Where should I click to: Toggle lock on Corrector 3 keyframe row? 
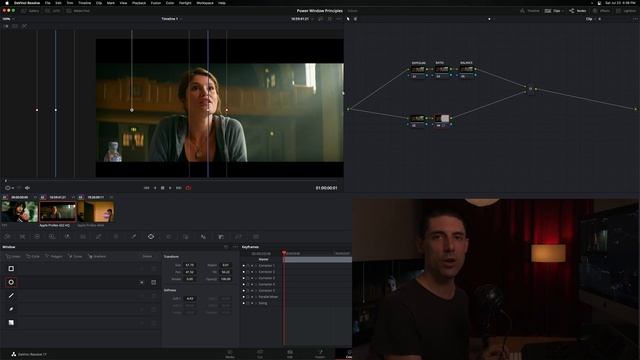248,278
